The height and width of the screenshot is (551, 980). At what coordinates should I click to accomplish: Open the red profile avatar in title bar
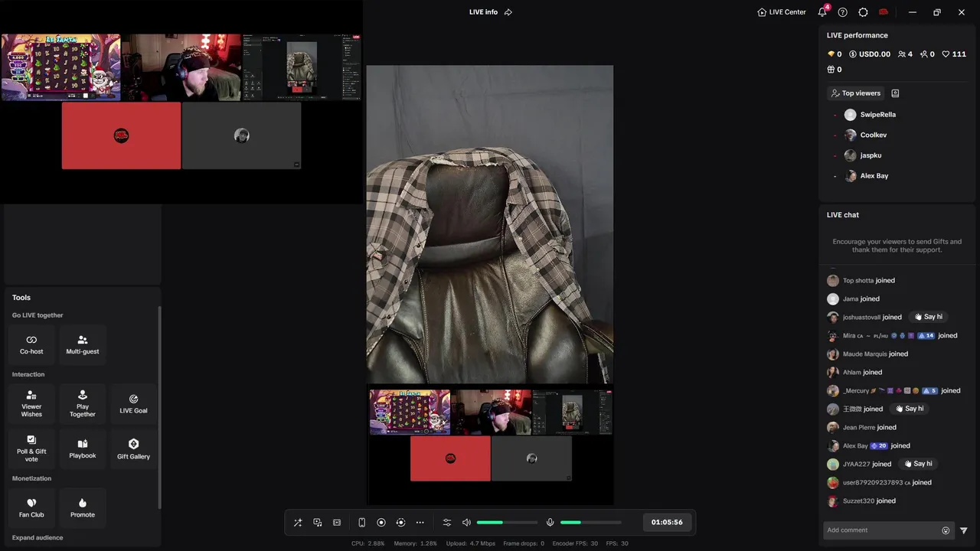[884, 12]
